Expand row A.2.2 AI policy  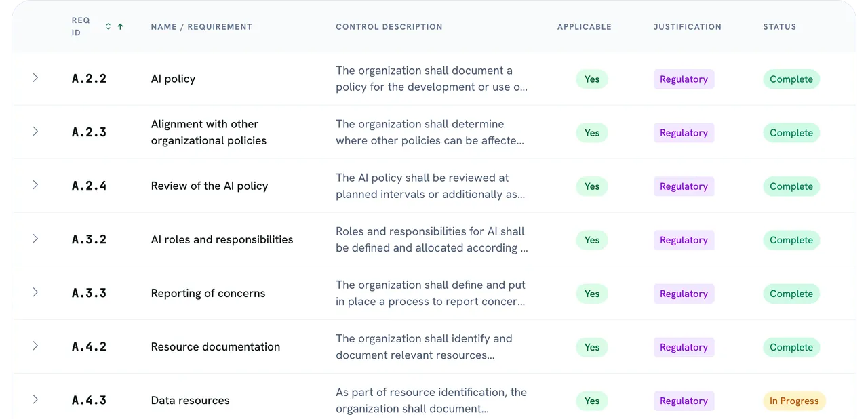click(x=35, y=78)
